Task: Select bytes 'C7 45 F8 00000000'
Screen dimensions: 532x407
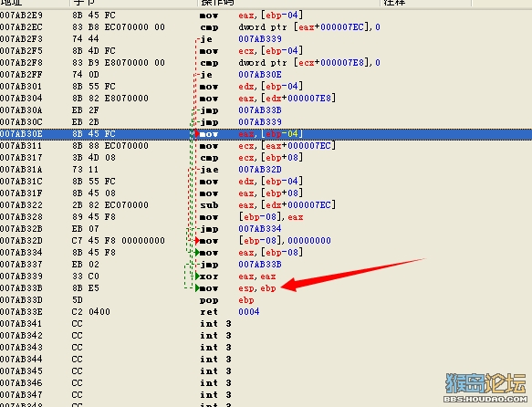Action: tap(119, 241)
